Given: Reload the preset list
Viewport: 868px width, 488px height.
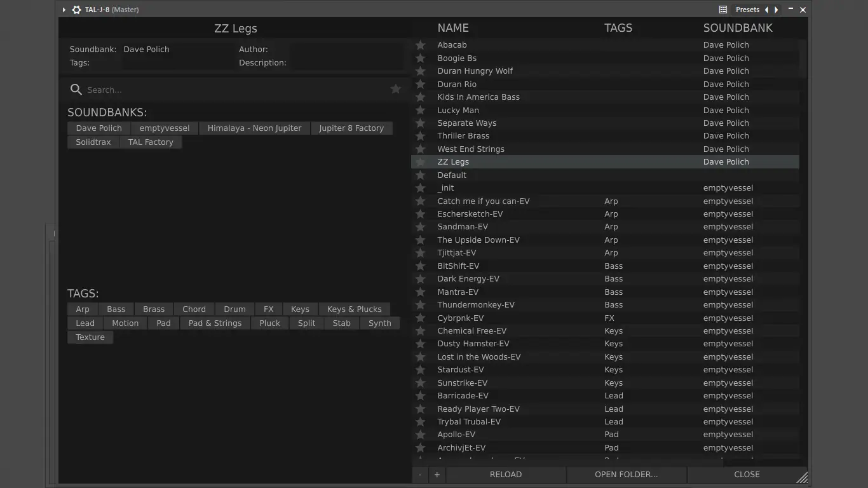Looking at the screenshot, I should (x=506, y=475).
